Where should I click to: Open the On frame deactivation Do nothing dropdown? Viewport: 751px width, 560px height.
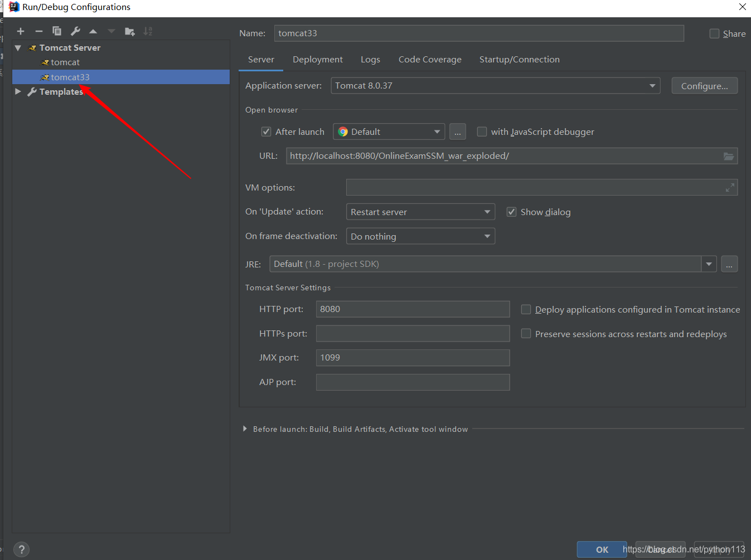pos(421,236)
